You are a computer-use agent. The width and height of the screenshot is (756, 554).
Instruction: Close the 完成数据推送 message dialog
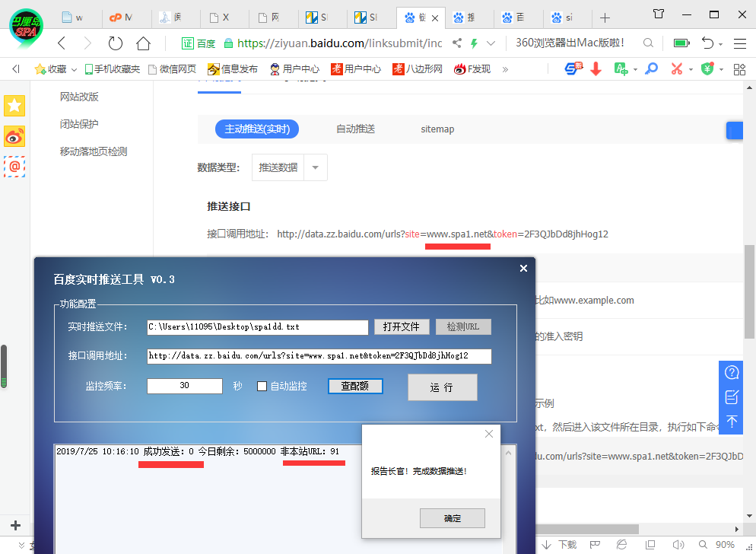pos(489,434)
